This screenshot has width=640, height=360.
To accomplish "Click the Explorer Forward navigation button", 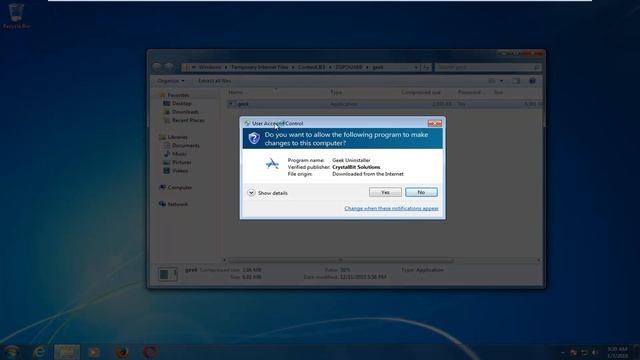I will 169,67.
